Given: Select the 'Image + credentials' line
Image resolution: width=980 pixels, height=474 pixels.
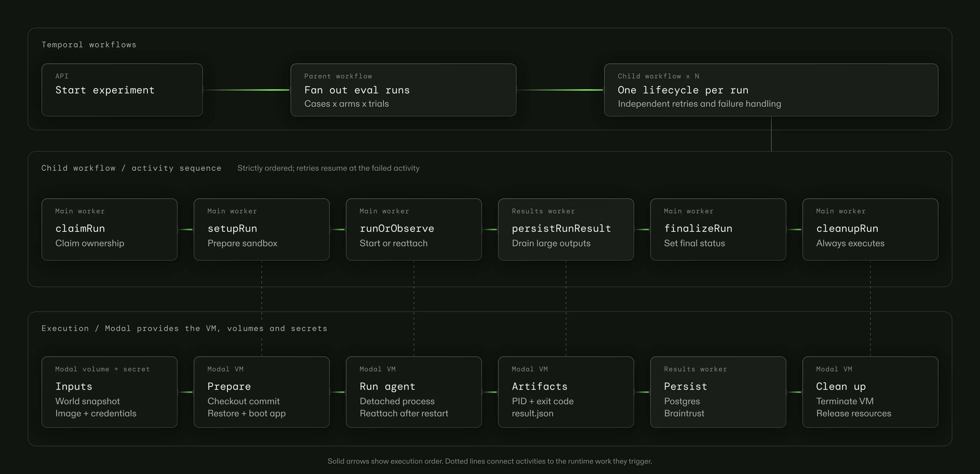Looking at the screenshot, I should click(96, 413).
